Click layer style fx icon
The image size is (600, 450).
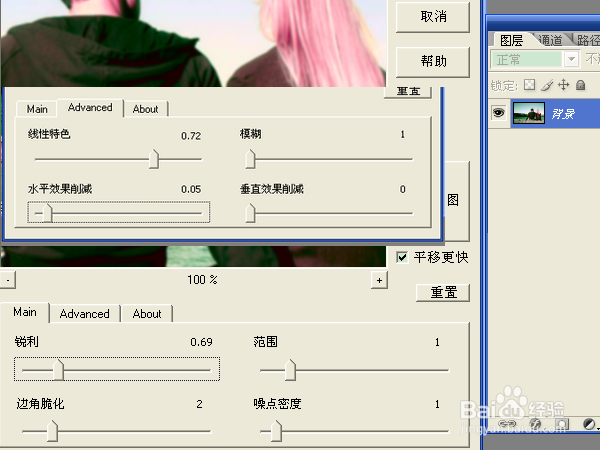(535, 424)
